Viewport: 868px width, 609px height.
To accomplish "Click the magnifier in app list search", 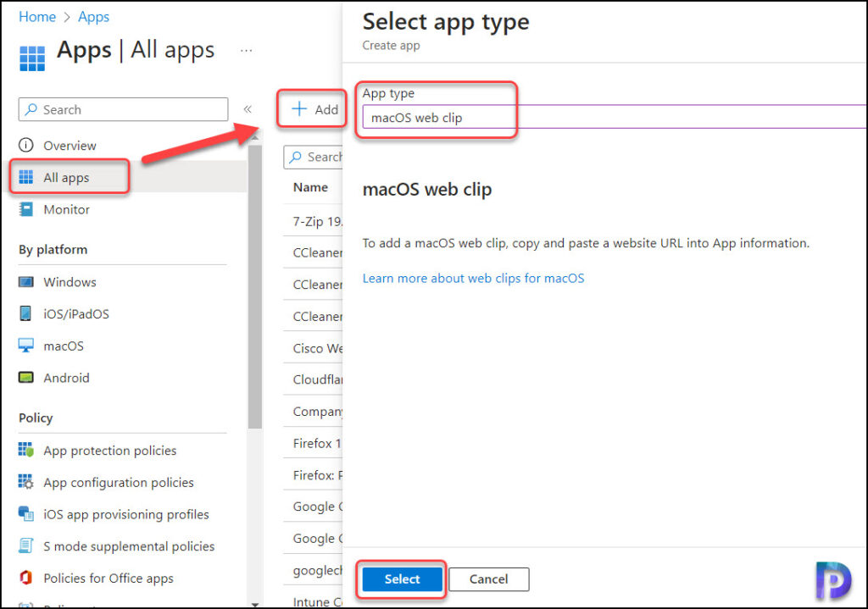I will [296, 157].
